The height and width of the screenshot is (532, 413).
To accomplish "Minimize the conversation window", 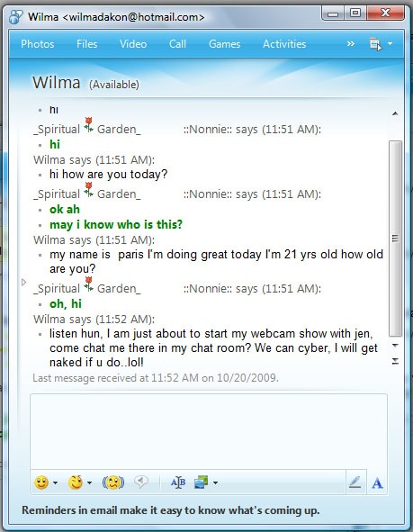I will point(333,14).
